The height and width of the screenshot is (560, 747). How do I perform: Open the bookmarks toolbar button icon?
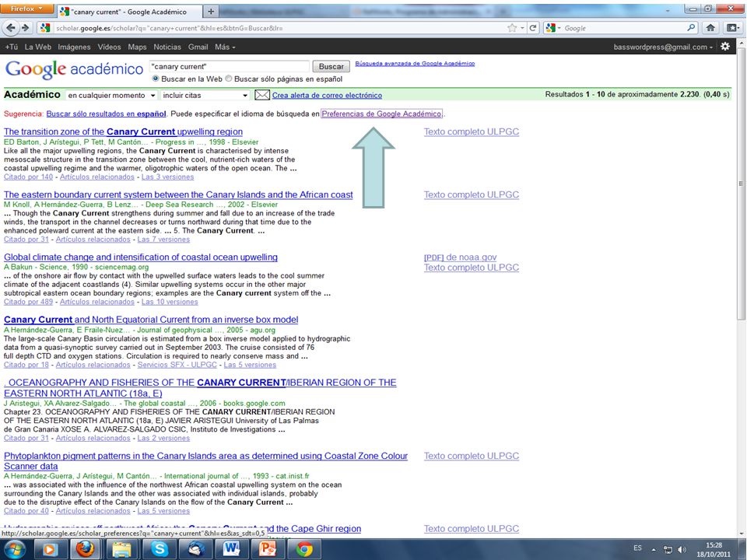[733, 28]
